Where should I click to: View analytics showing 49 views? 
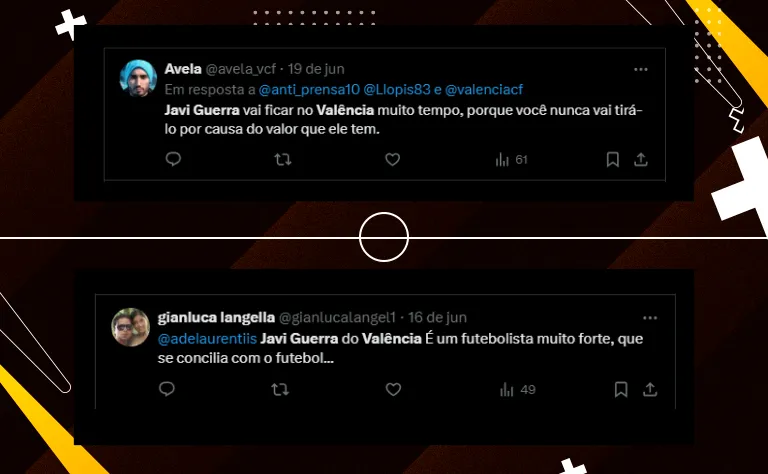coord(518,390)
